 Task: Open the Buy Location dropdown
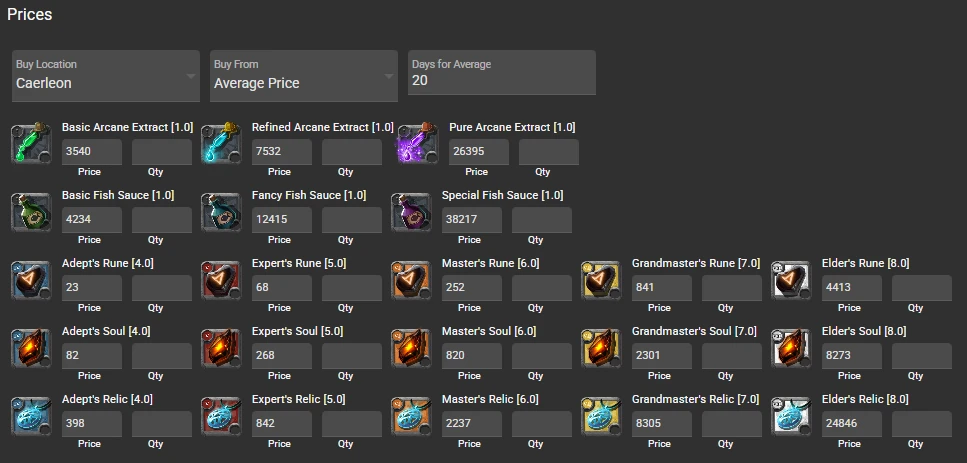click(106, 76)
